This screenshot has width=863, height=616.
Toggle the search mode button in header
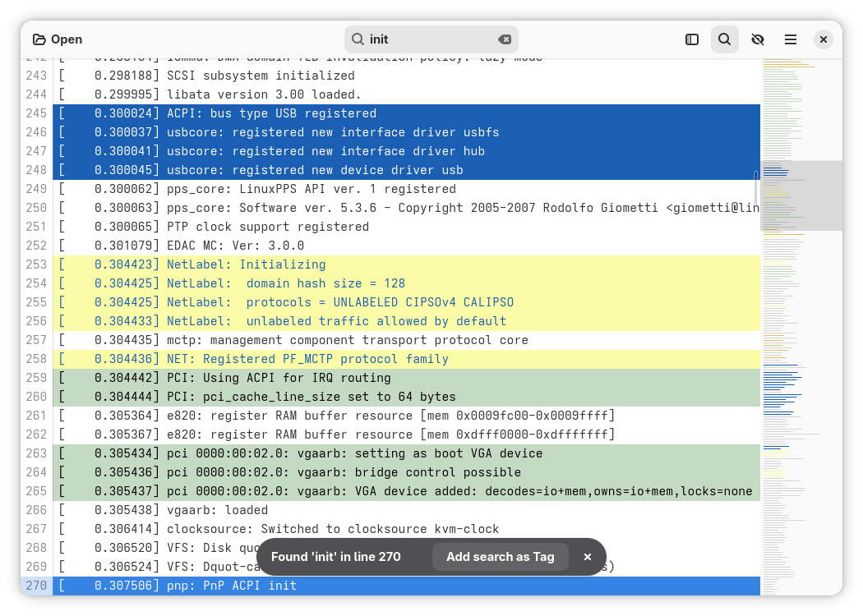click(724, 39)
